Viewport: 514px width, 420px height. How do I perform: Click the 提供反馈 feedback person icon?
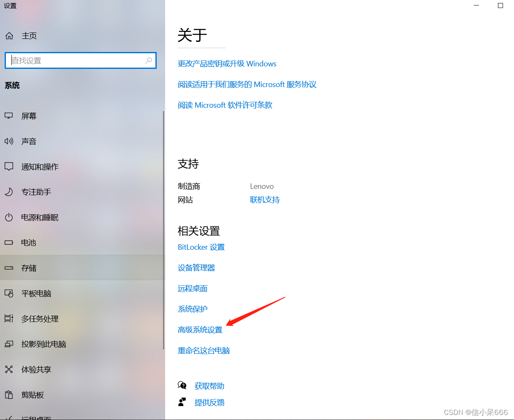(182, 402)
